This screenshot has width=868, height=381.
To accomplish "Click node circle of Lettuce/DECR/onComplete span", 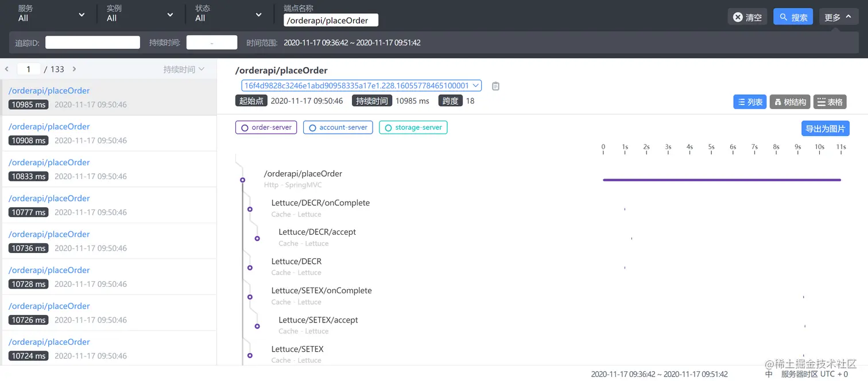I will [250, 209].
